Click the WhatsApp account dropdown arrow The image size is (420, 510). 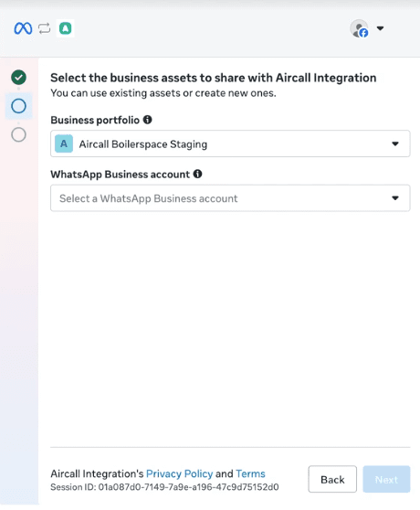tap(395, 198)
